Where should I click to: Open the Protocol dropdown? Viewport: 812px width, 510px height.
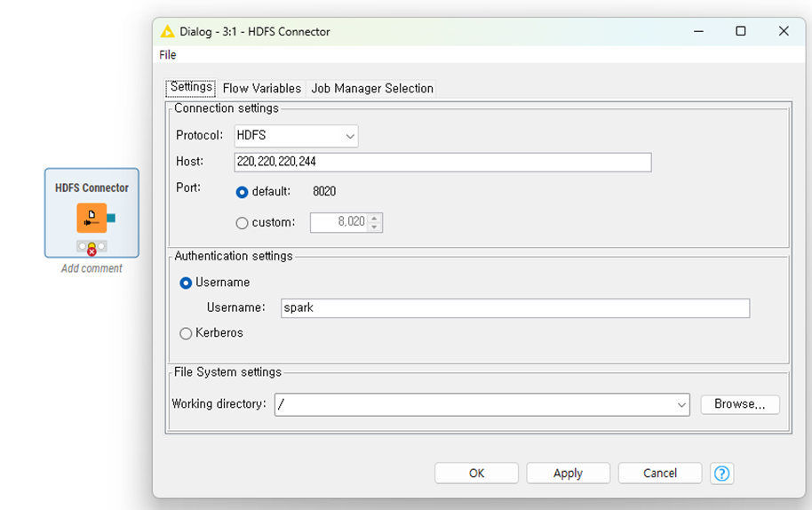pyautogui.click(x=296, y=136)
